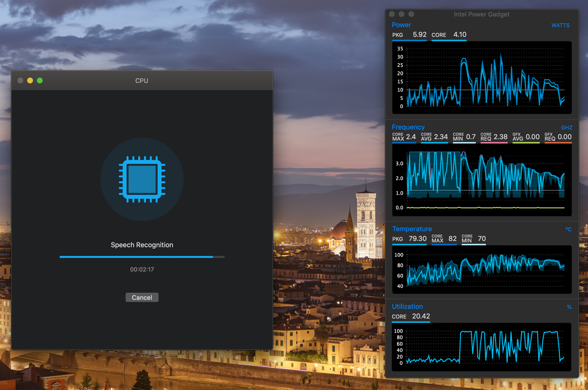Click the CORE REQ frequency indicator

coord(494,137)
